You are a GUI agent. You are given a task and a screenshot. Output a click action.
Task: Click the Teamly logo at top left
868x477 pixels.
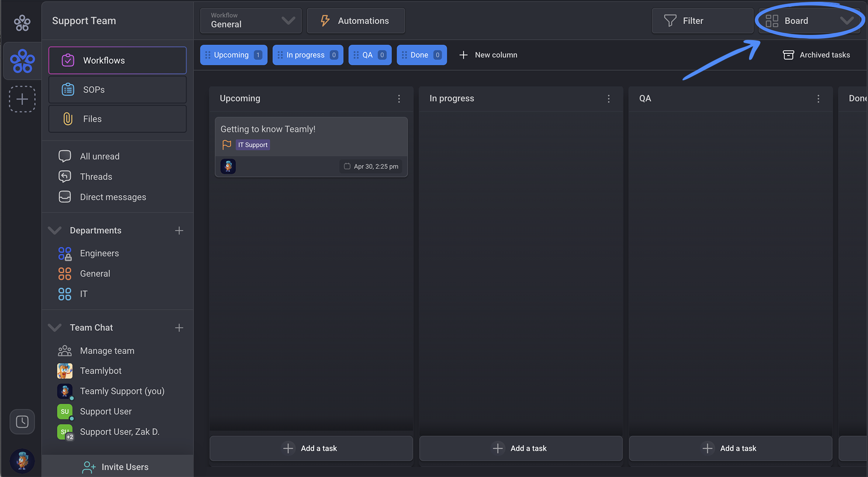tap(22, 22)
